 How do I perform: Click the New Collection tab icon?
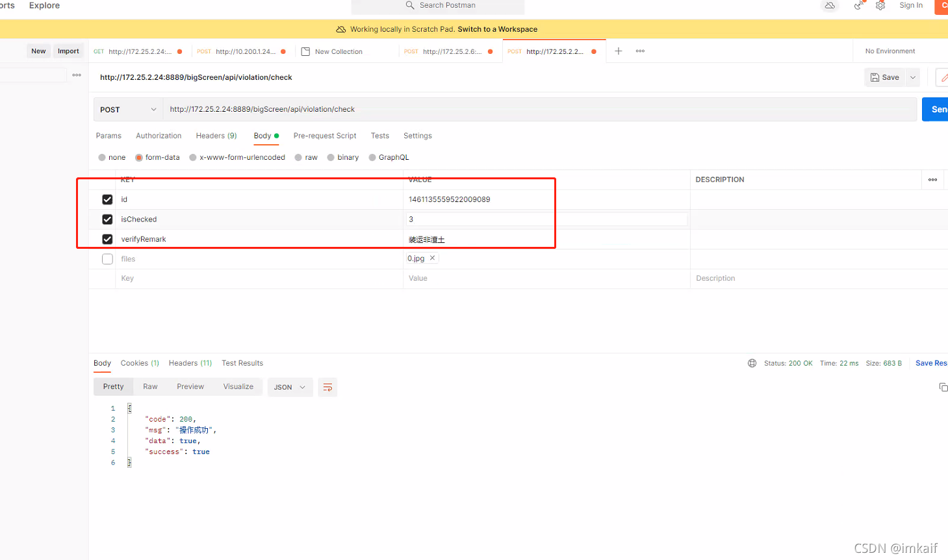coord(305,51)
